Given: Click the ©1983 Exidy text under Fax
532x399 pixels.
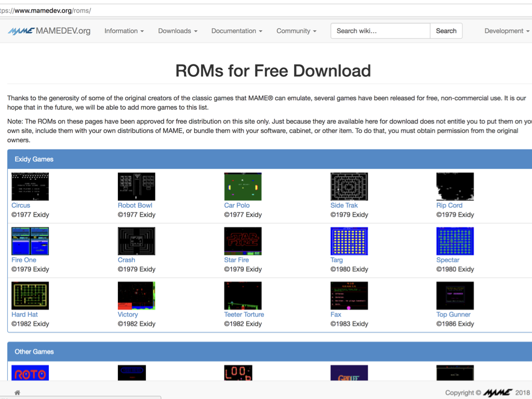Looking at the screenshot, I should [349, 324].
